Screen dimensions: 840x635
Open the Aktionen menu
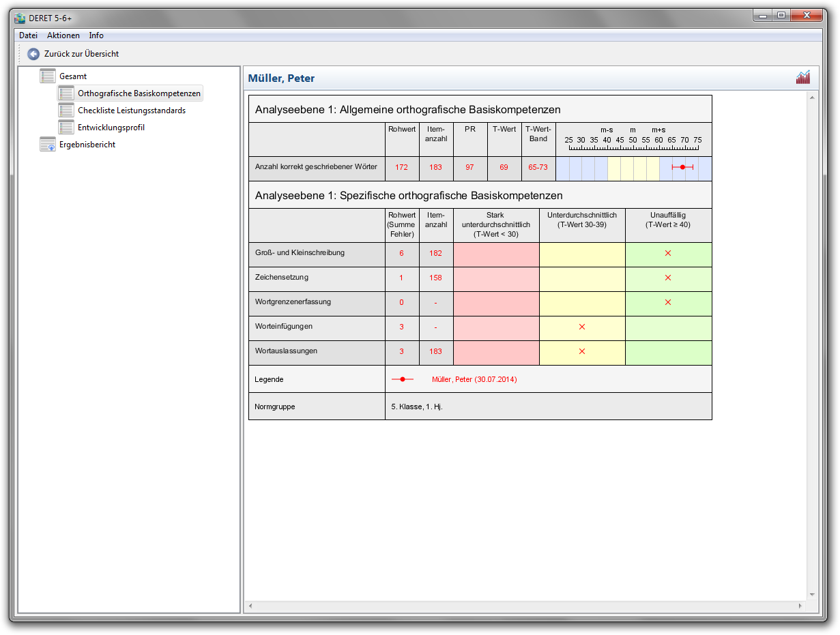pos(63,35)
